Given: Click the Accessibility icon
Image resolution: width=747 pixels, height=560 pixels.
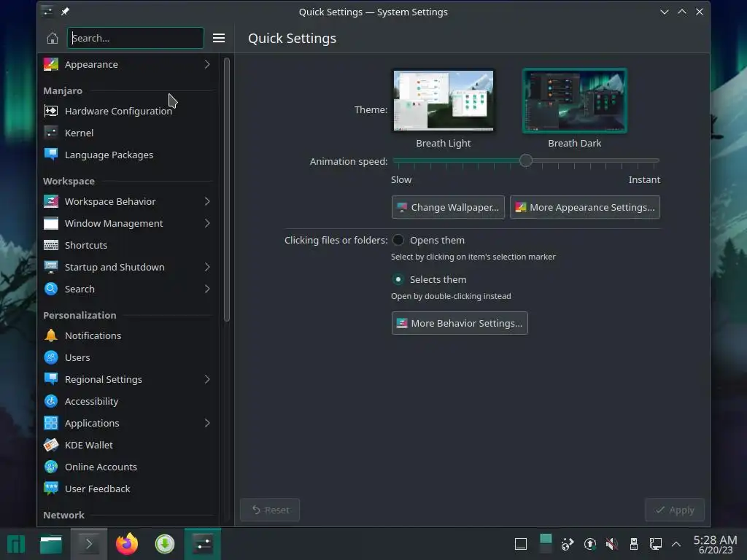Looking at the screenshot, I should coord(51,402).
